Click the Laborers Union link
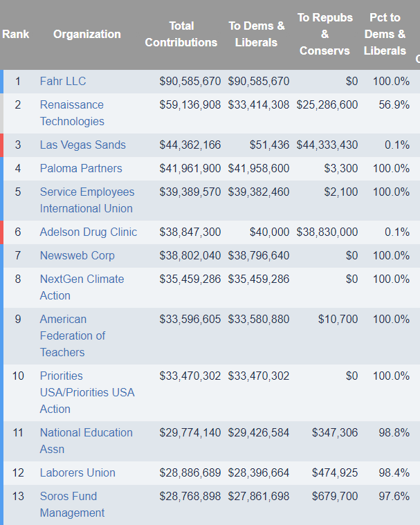Image resolution: width=420 pixels, height=525 pixels. point(77,472)
